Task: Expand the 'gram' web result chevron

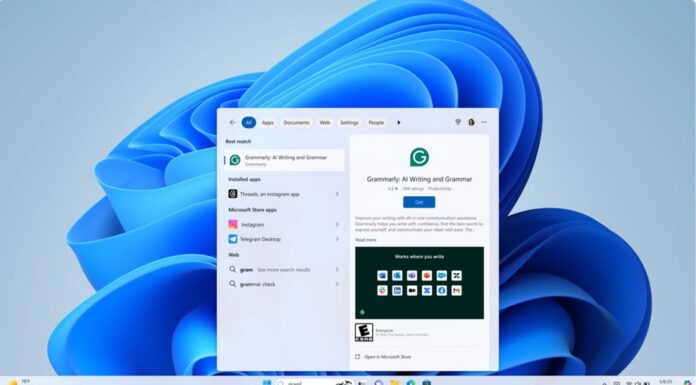Action: pyautogui.click(x=337, y=270)
